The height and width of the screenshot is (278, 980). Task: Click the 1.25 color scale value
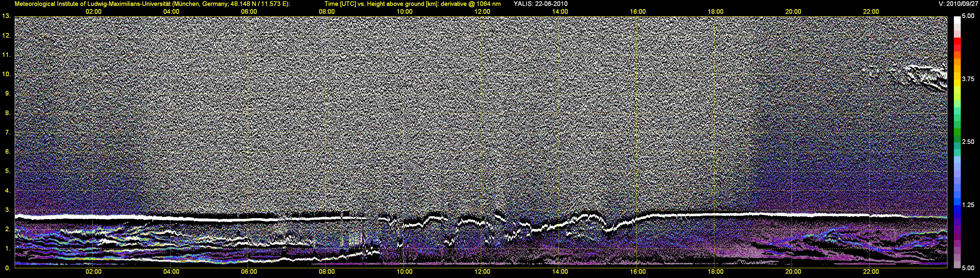tap(968, 205)
